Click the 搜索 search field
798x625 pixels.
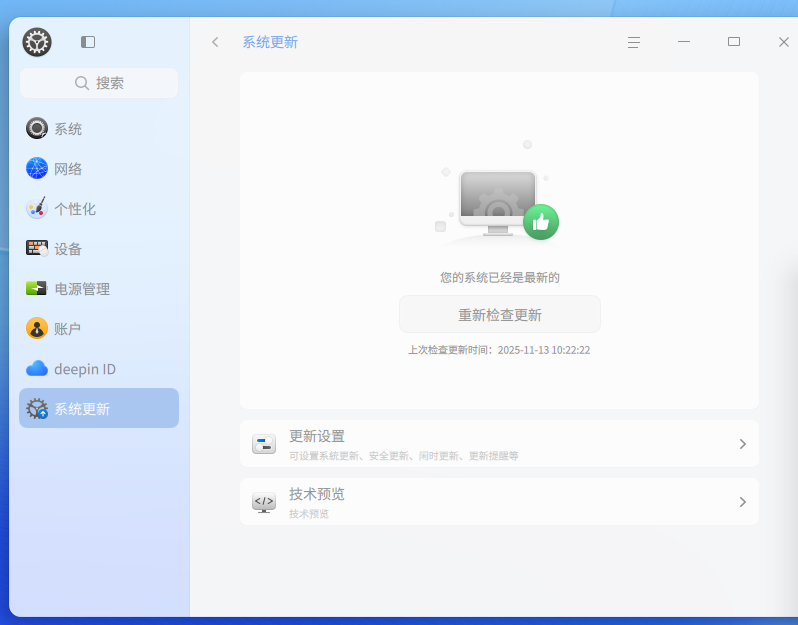pyautogui.click(x=99, y=83)
